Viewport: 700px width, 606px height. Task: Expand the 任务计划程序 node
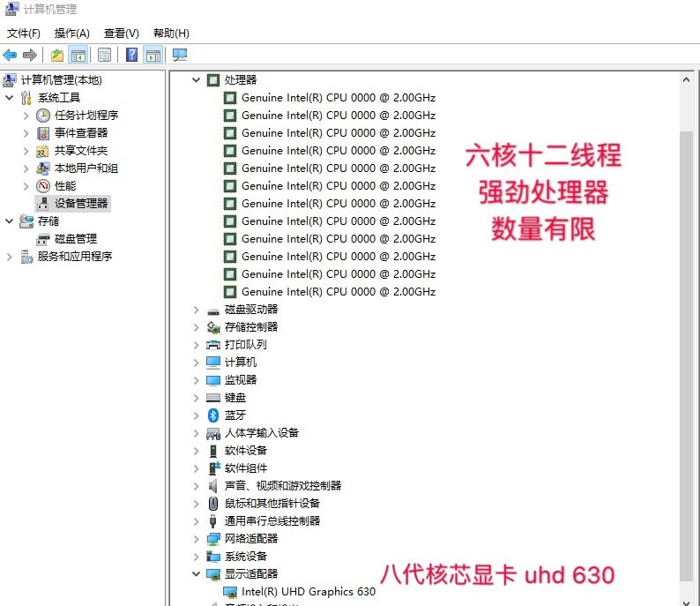[x=26, y=116]
